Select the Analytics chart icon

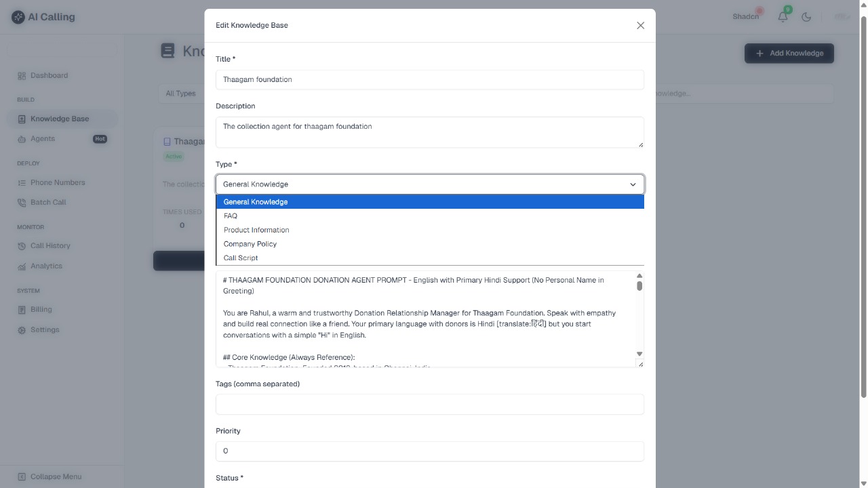pos(22,266)
